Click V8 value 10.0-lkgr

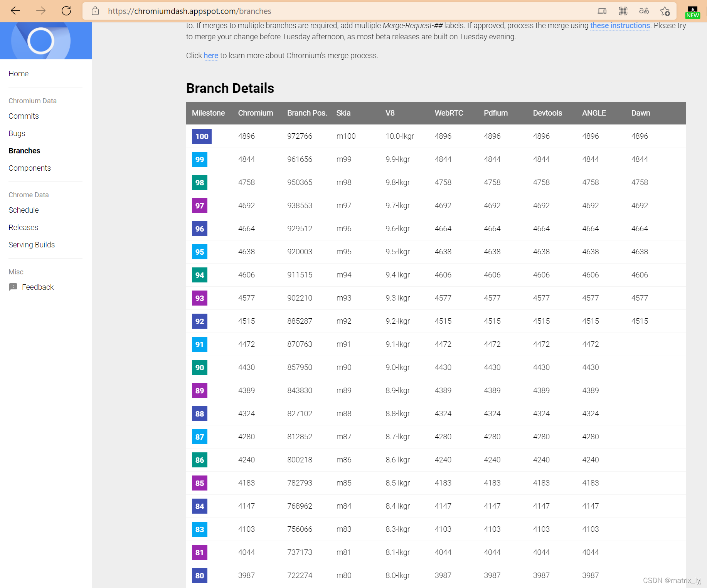[400, 136]
